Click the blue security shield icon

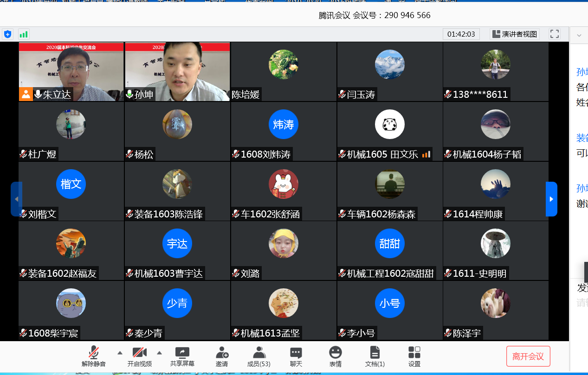pyautogui.click(x=8, y=34)
